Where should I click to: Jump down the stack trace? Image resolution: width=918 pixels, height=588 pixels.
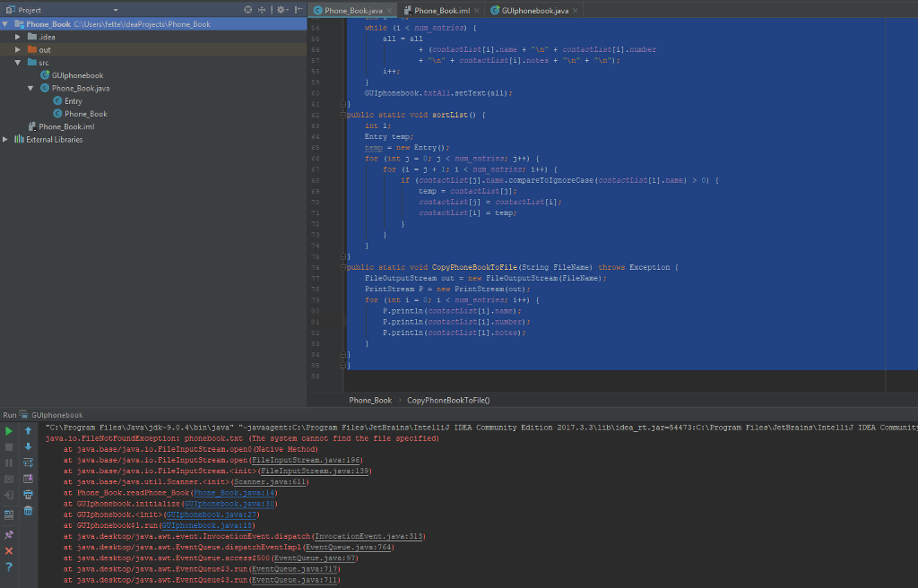click(x=28, y=447)
